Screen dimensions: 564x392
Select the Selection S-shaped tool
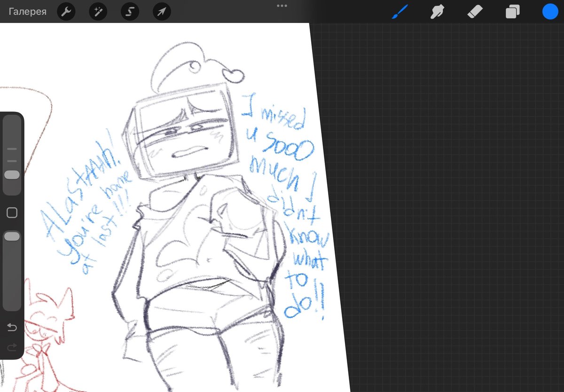pos(130,12)
